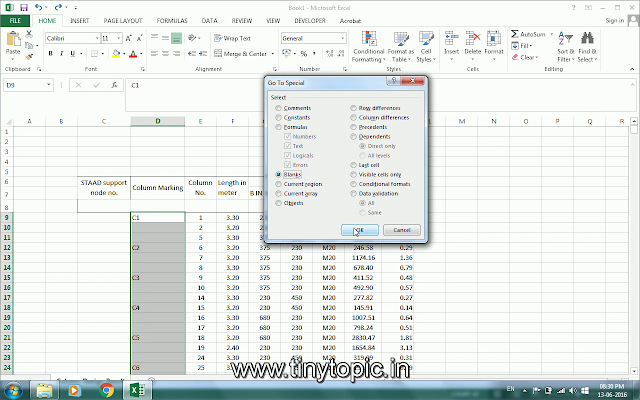Select the Comments radio option
The height and width of the screenshot is (400, 640).
coord(278,108)
